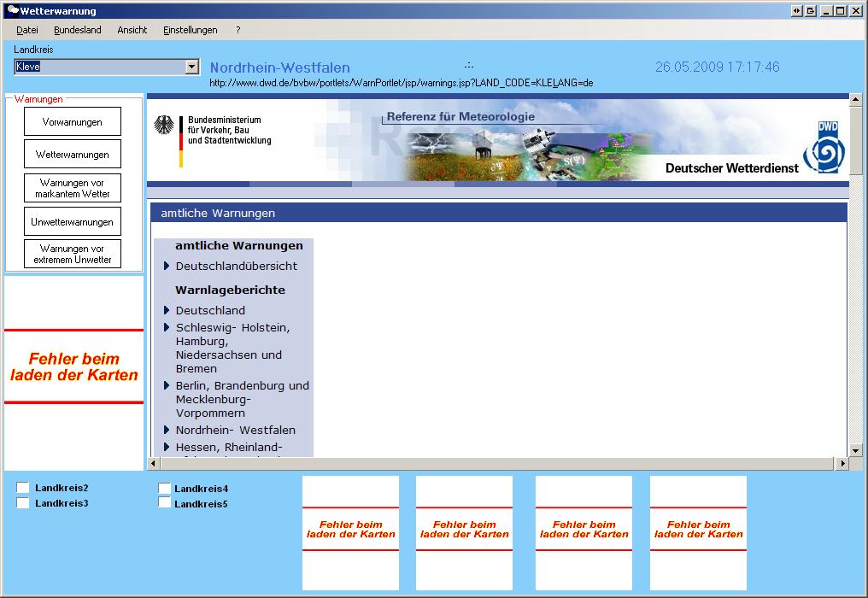Image resolution: width=868 pixels, height=598 pixels.
Task: Open the Bundesland menu
Action: point(78,30)
